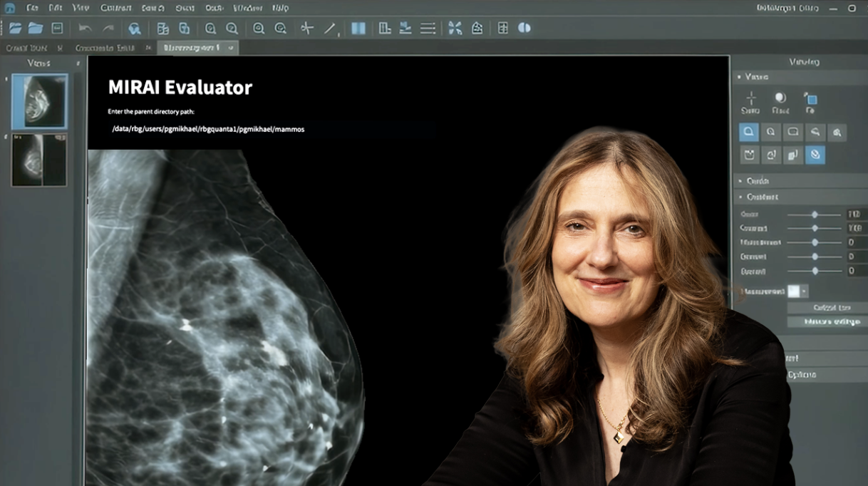Toggle the blue-highlighted tool in the second tool row

tap(815, 155)
